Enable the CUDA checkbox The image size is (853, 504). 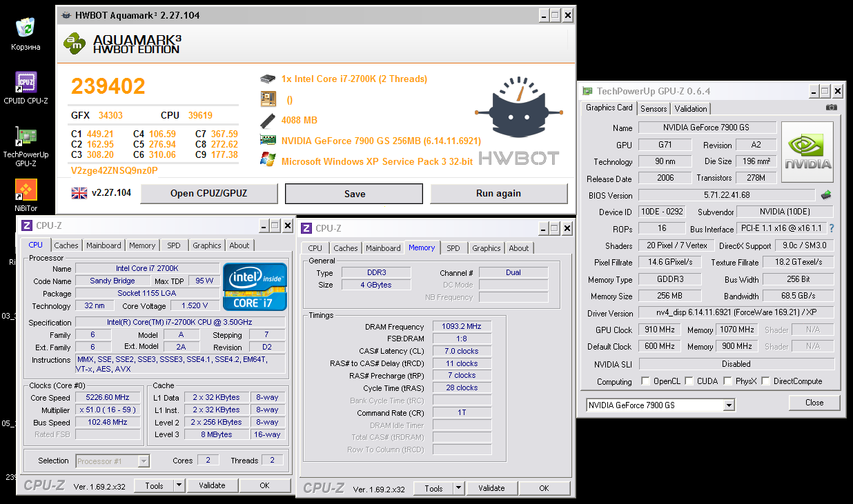[688, 381]
